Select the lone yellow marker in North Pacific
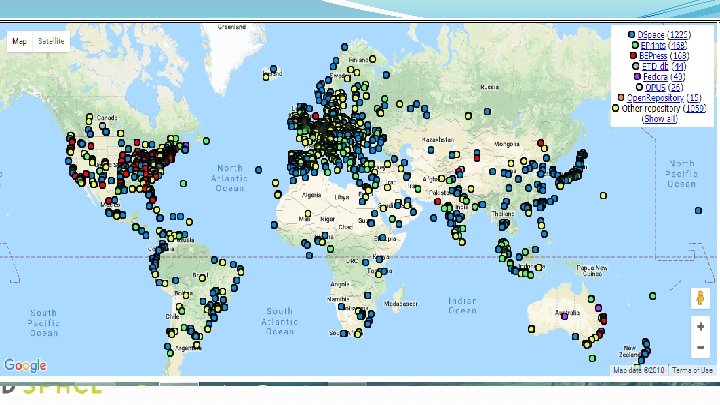The height and width of the screenshot is (405, 720). (x=603, y=196)
